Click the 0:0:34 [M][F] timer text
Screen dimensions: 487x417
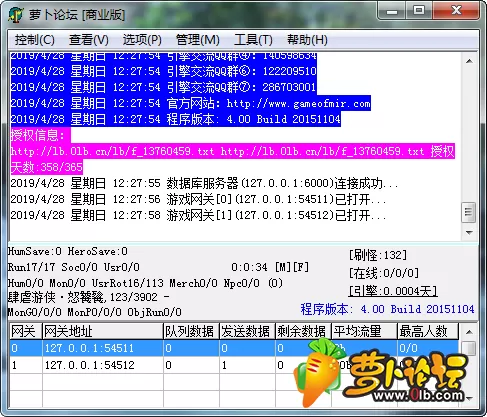(270, 267)
